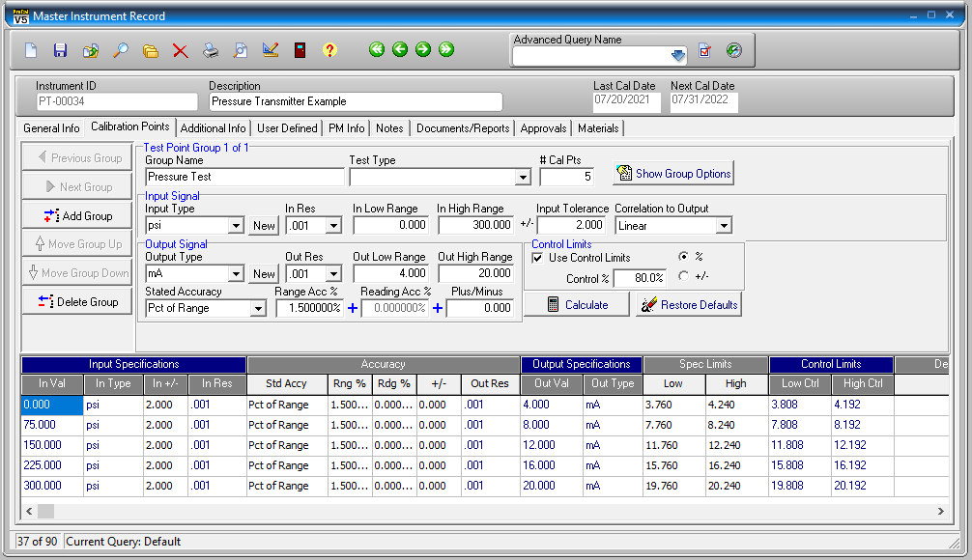Image resolution: width=972 pixels, height=560 pixels.
Task: Open the Stated Accuracy dropdown
Action: [x=257, y=309]
